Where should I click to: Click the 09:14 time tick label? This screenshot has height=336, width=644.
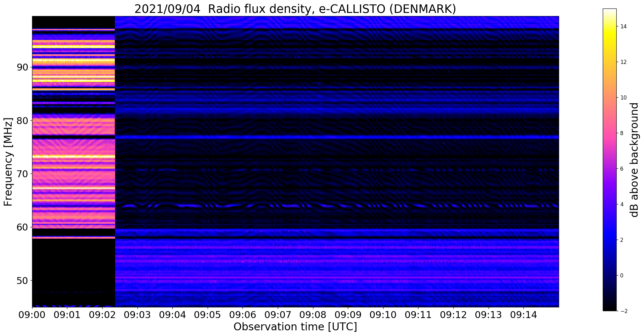(524, 315)
